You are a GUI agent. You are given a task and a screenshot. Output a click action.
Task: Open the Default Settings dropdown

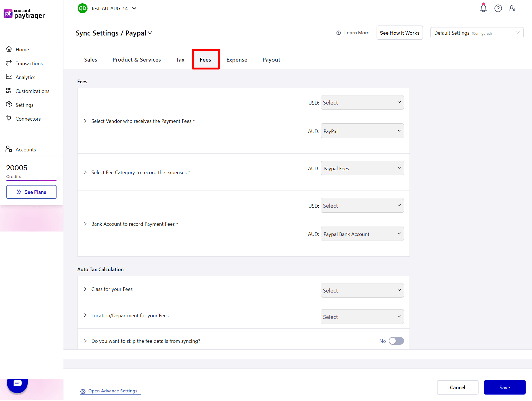(477, 33)
